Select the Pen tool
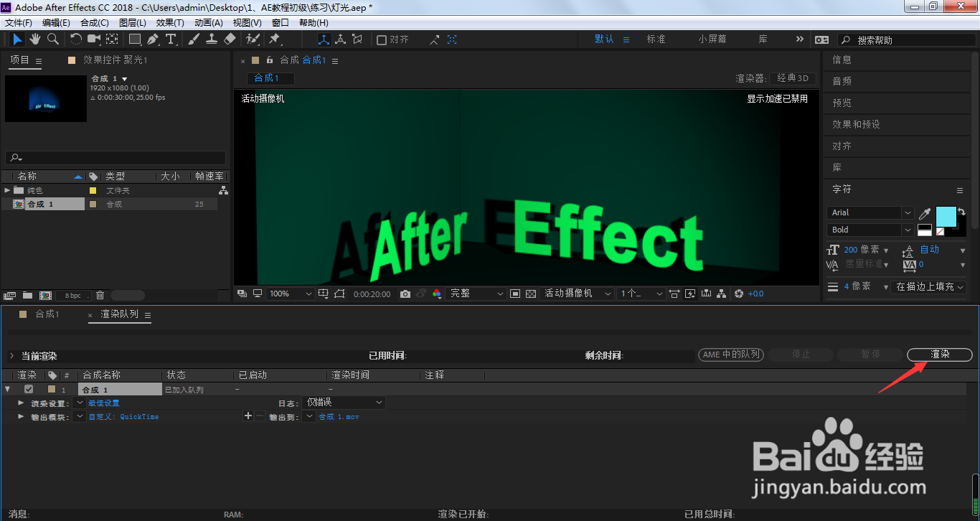This screenshot has width=980, height=521. [153, 39]
